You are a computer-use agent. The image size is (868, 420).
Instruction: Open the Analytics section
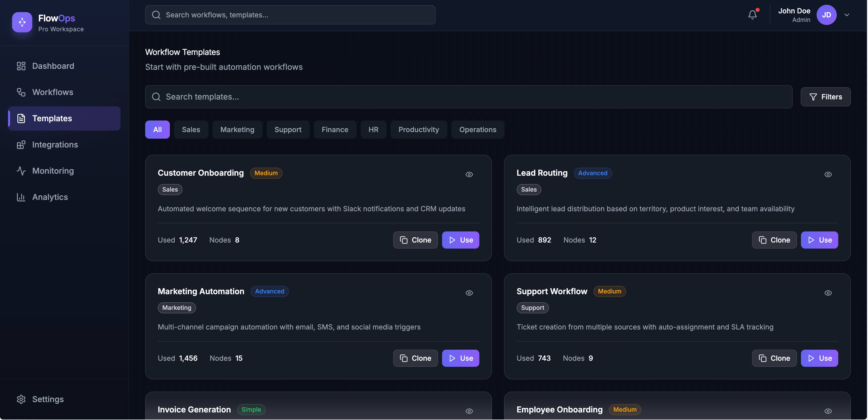(x=50, y=197)
